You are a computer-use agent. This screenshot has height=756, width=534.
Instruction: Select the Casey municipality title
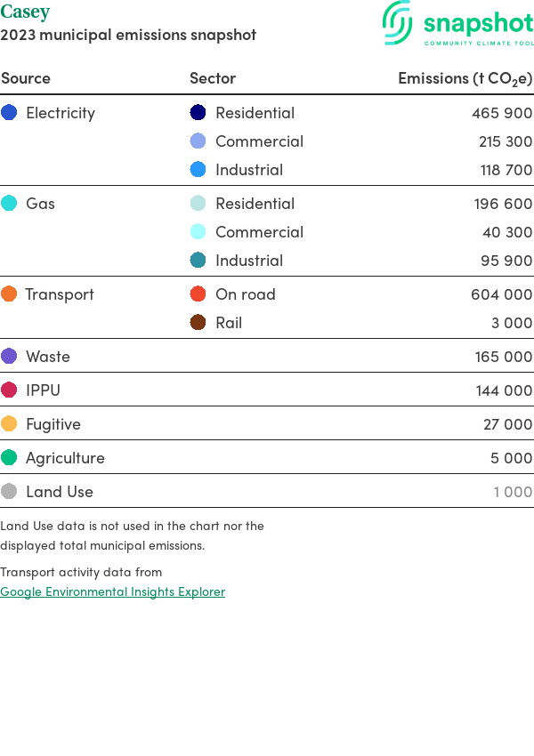[x=25, y=12]
